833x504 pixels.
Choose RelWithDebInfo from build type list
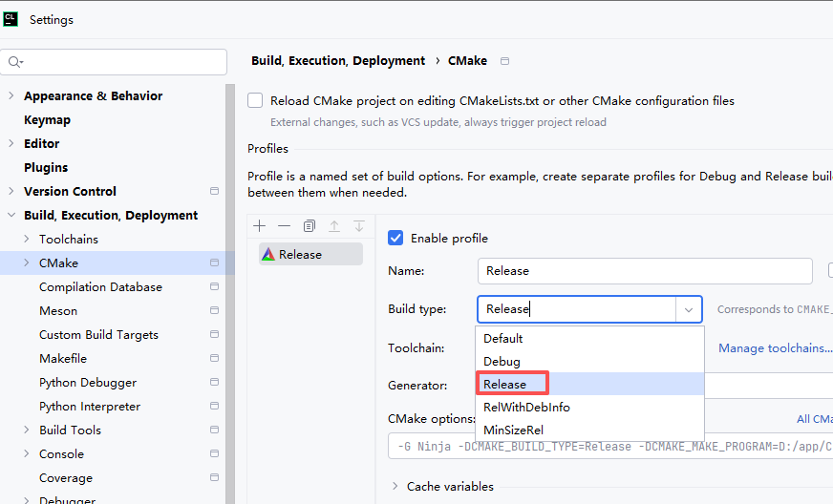click(x=526, y=408)
